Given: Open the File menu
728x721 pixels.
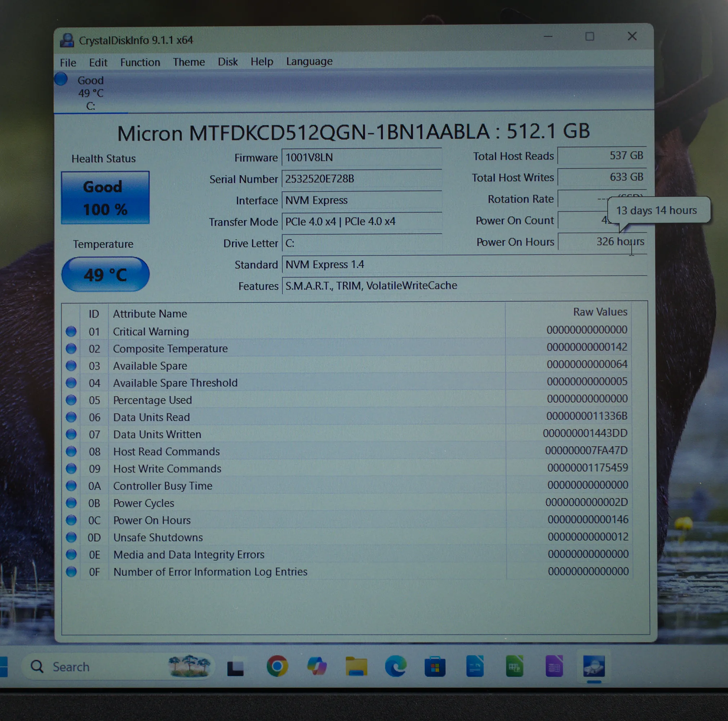Looking at the screenshot, I should click(68, 63).
